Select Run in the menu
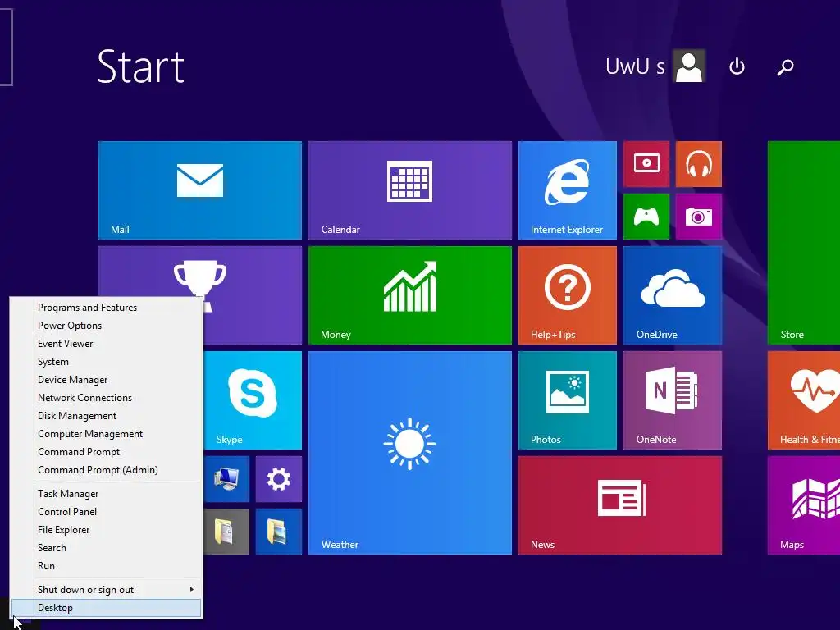 coord(106,566)
